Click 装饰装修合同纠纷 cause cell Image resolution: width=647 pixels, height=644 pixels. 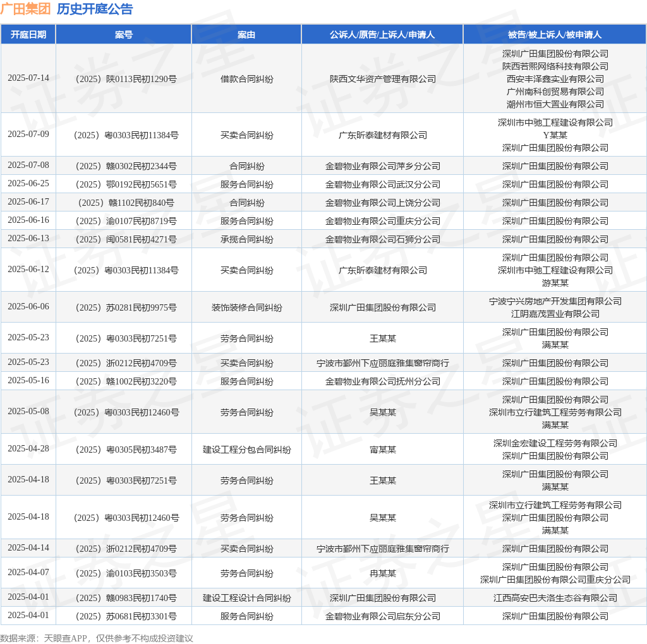click(247, 307)
